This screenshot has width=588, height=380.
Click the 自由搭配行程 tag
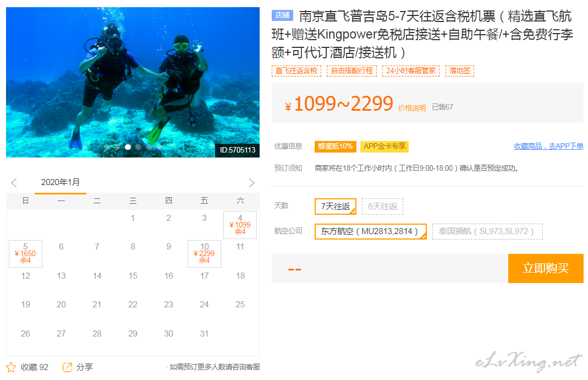[351, 70]
